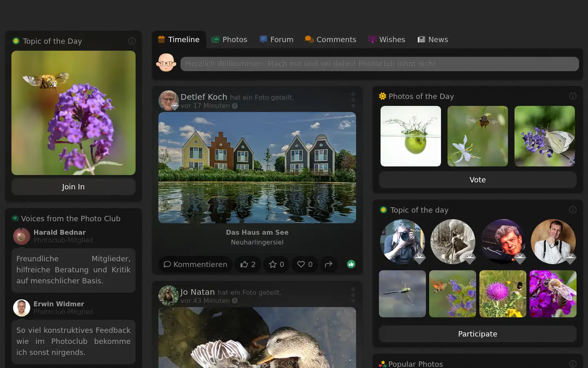Open bee on purple flower topic image

[73, 113]
